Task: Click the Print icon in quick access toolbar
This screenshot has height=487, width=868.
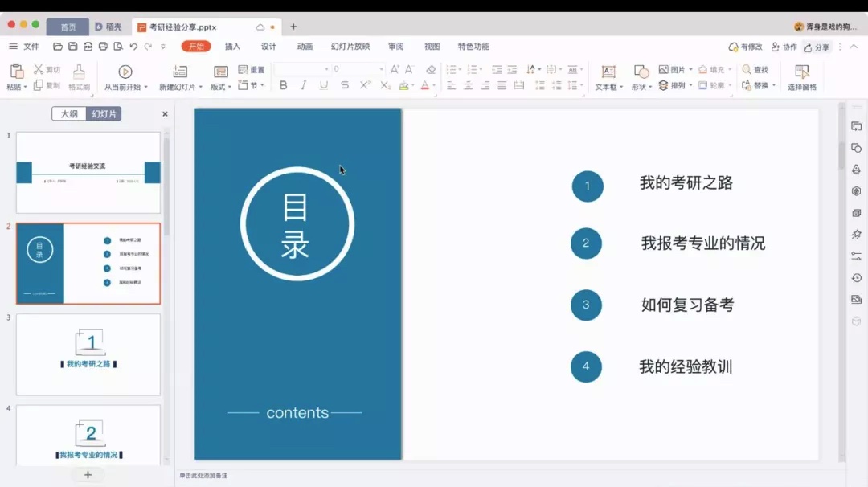Action: click(103, 47)
